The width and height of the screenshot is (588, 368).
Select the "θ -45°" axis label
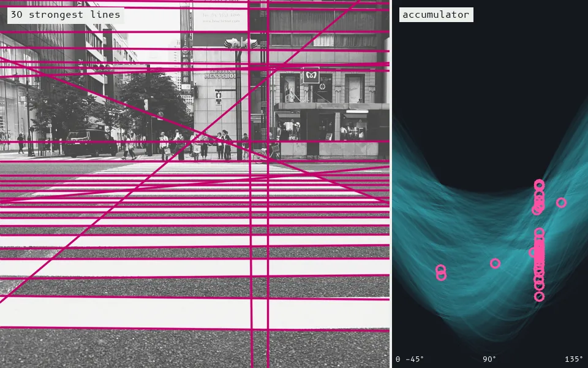410,359
